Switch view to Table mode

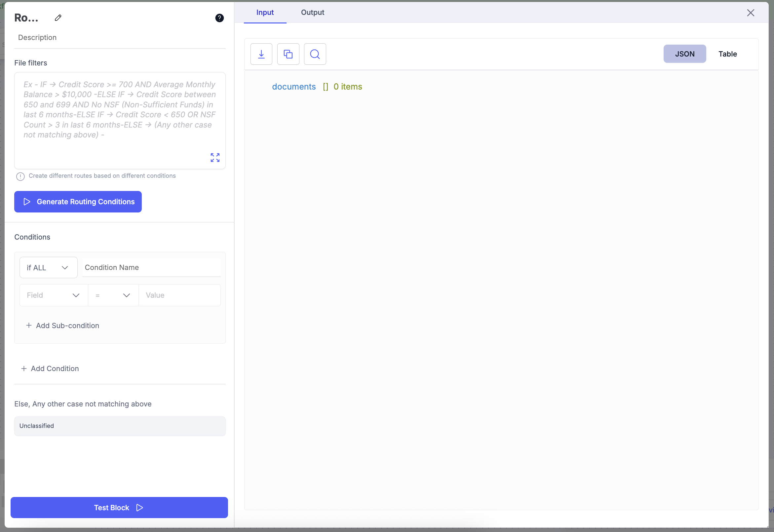[727, 54]
